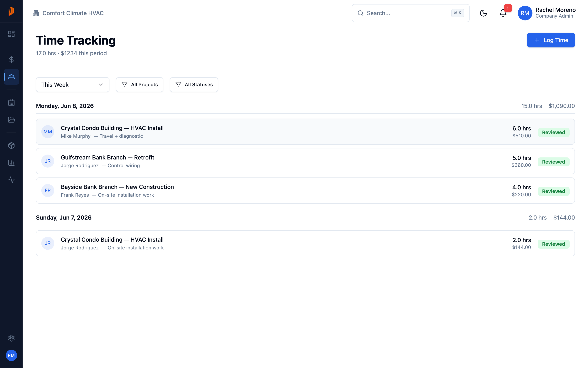Click the $220.00 amount
Image resolution: width=588 pixels, height=368 pixels.
pos(521,195)
